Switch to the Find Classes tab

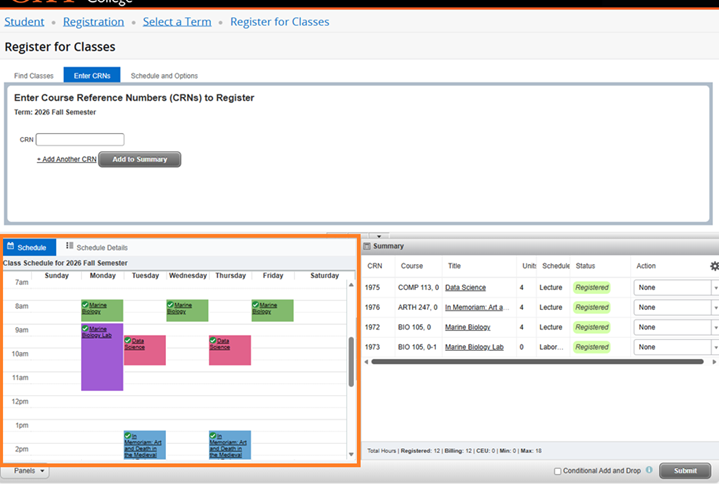[33, 76]
